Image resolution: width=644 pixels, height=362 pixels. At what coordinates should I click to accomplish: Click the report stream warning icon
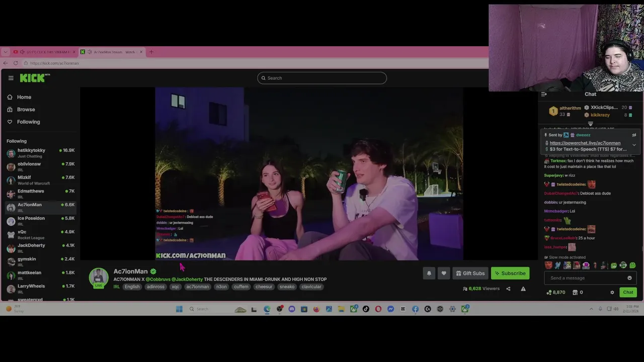coord(523,289)
